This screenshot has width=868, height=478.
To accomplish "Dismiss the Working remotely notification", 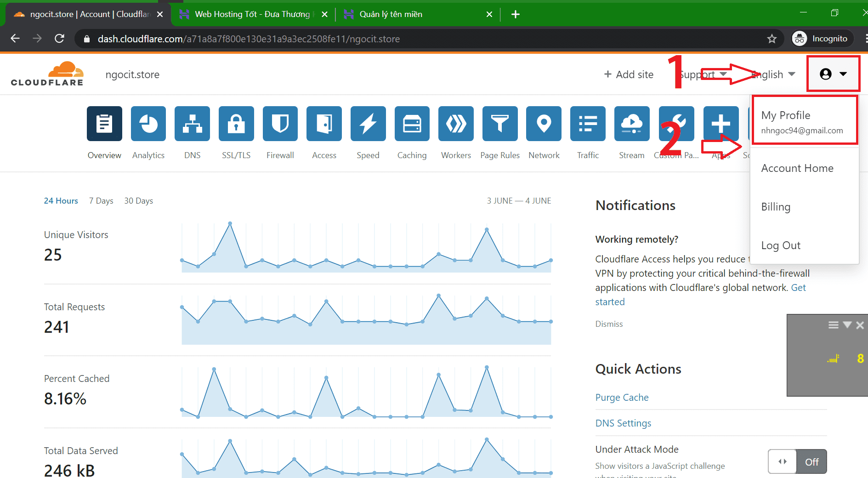I will click(609, 324).
